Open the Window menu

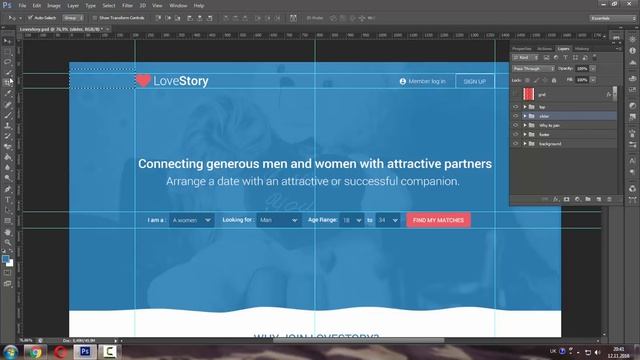tap(178, 6)
